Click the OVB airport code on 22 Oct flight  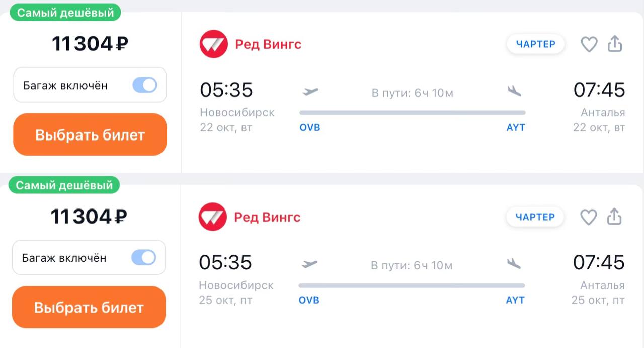click(x=310, y=128)
